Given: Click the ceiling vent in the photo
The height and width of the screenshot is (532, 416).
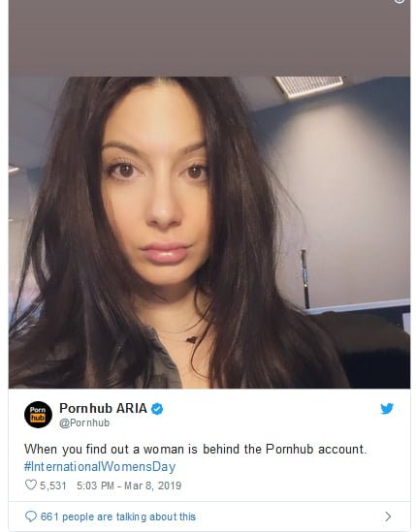Looking at the screenshot, I should (x=308, y=86).
